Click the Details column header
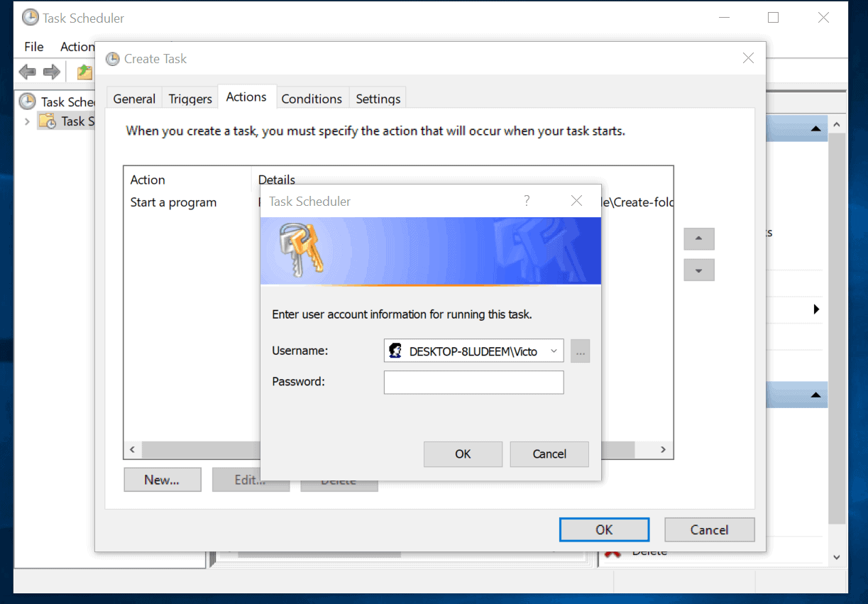This screenshot has height=604, width=868. tap(277, 180)
